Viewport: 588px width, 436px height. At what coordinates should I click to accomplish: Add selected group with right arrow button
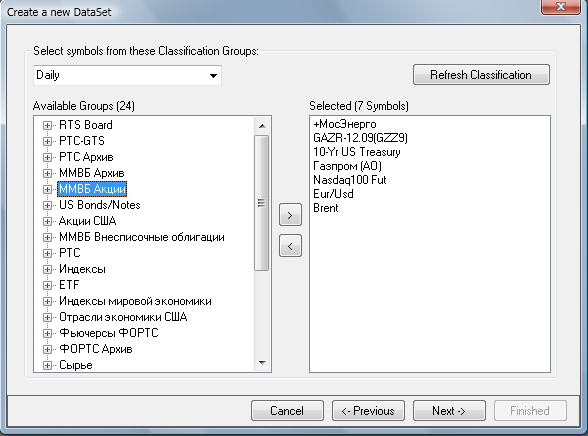290,215
